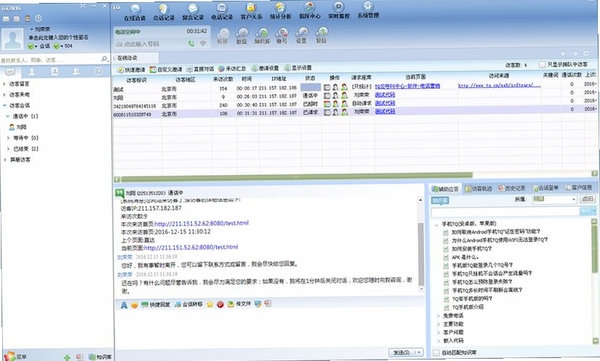Click the 知识库 phone toolbar icon
The height and width of the screenshot is (361, 600).
point(262,36)
